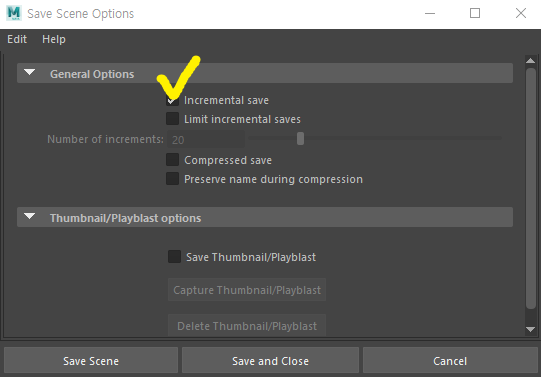Click the Delete Thumbnail/Playblast button
541x377 pixels.
pos(247,325)
